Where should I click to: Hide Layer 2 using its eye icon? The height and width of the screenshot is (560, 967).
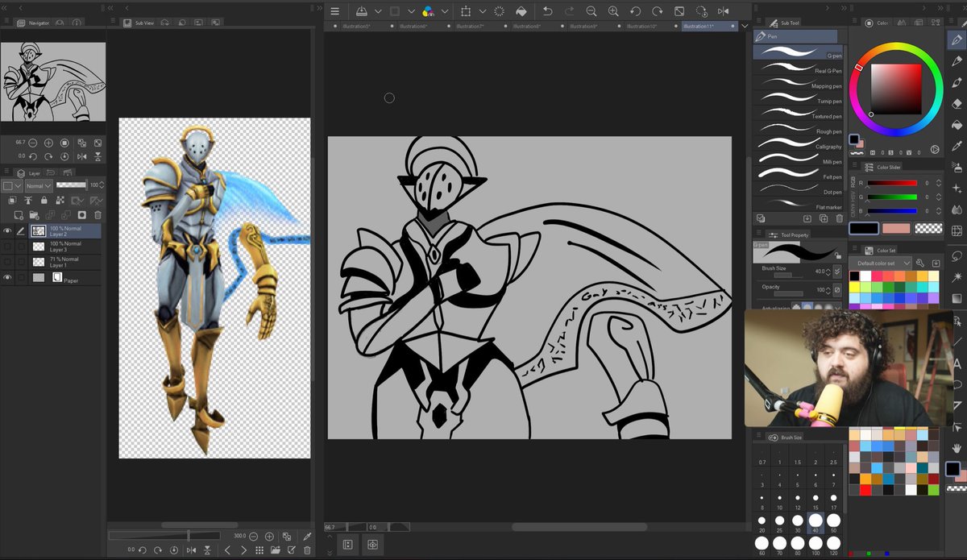pos(7,231)
